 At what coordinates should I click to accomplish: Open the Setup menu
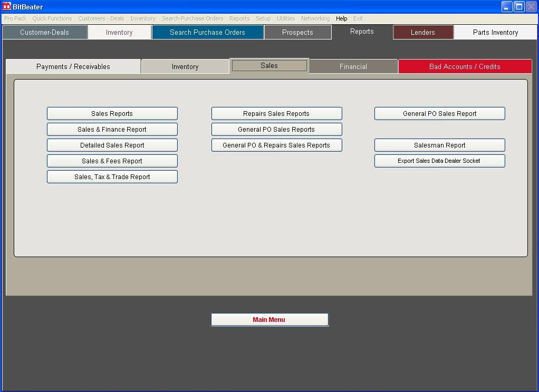point(263,18)
